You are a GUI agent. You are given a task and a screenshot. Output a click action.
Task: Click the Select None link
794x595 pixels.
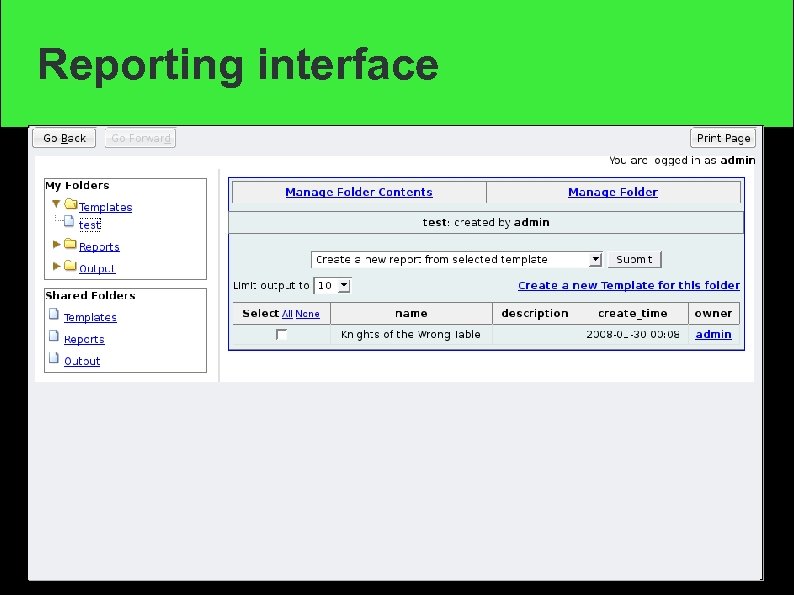[x=307, y=314]
